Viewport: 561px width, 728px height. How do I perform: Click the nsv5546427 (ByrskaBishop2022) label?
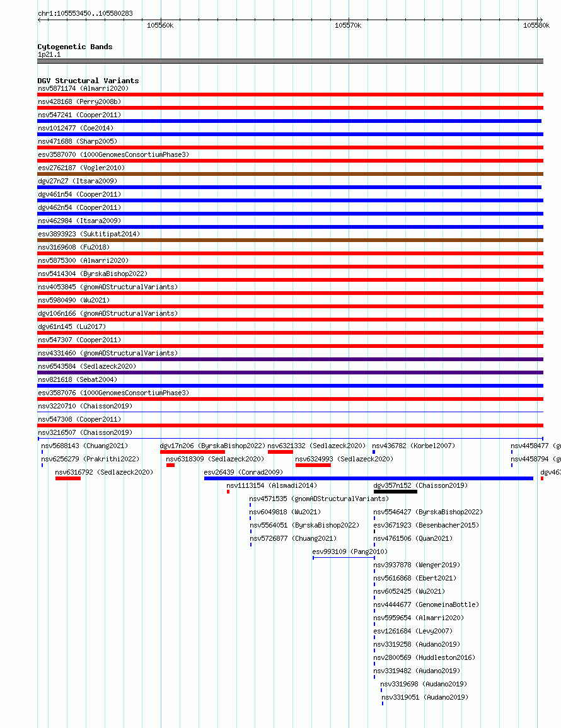[x=428, y=512]
